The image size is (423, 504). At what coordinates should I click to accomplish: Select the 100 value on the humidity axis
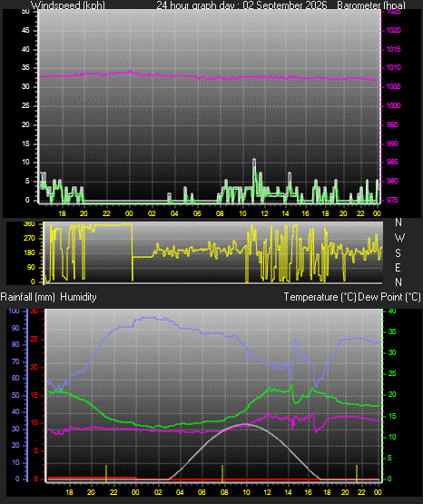[x=15, y=311]
